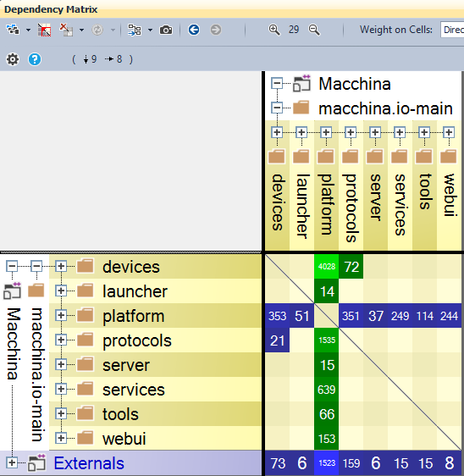Select the platform folder row label
Viewport: 464px width, 476px height.
134,316
